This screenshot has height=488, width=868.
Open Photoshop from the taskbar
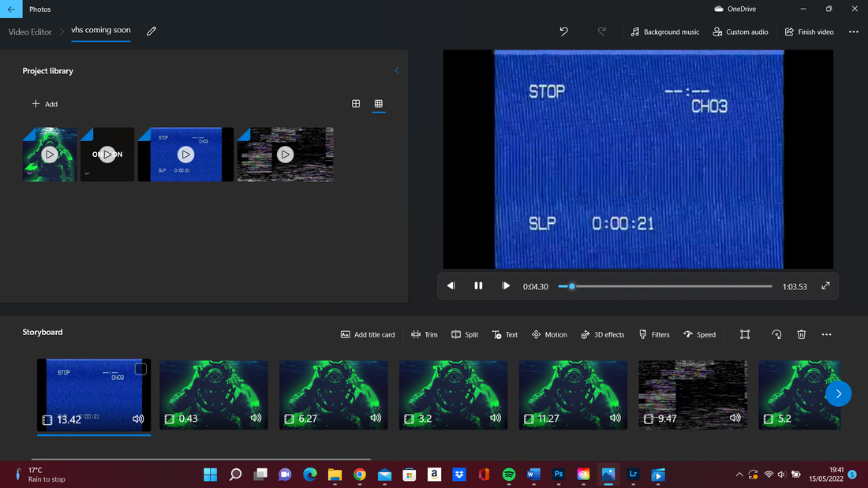pos(559,475)
